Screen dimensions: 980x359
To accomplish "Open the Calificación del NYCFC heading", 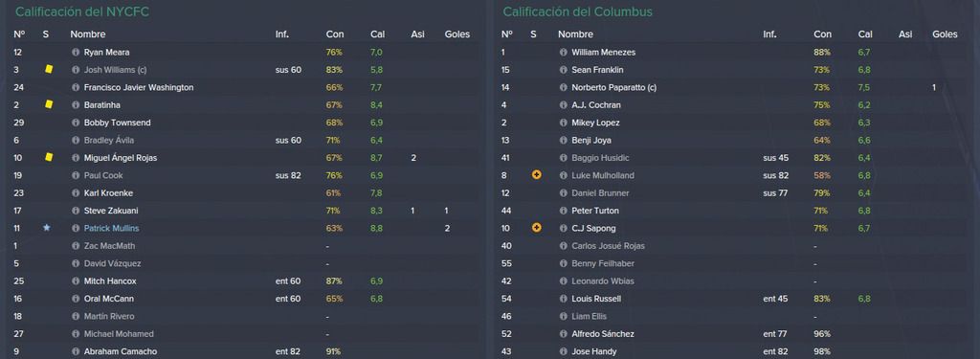I will [82, 11].
